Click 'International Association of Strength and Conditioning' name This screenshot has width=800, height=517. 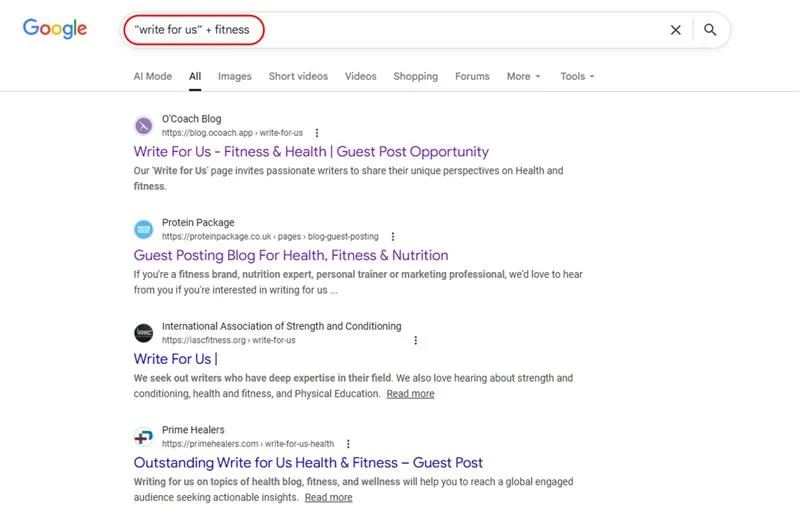tap(282, 326)
